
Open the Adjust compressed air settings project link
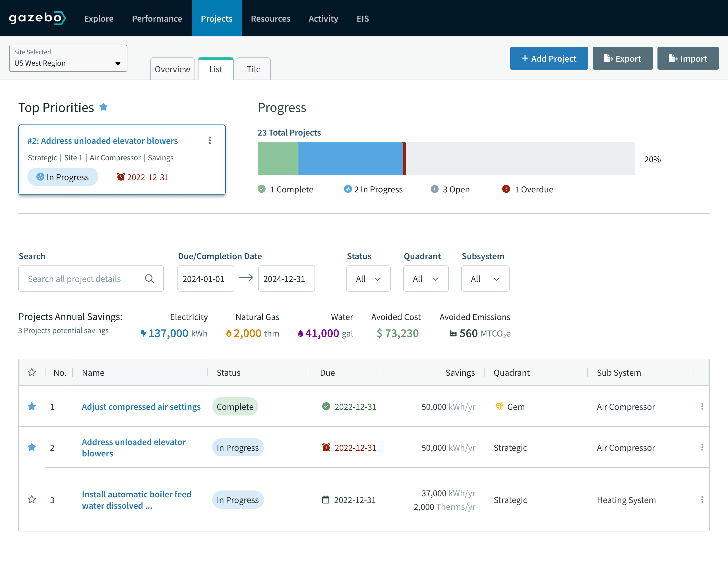tap(141, 407)
